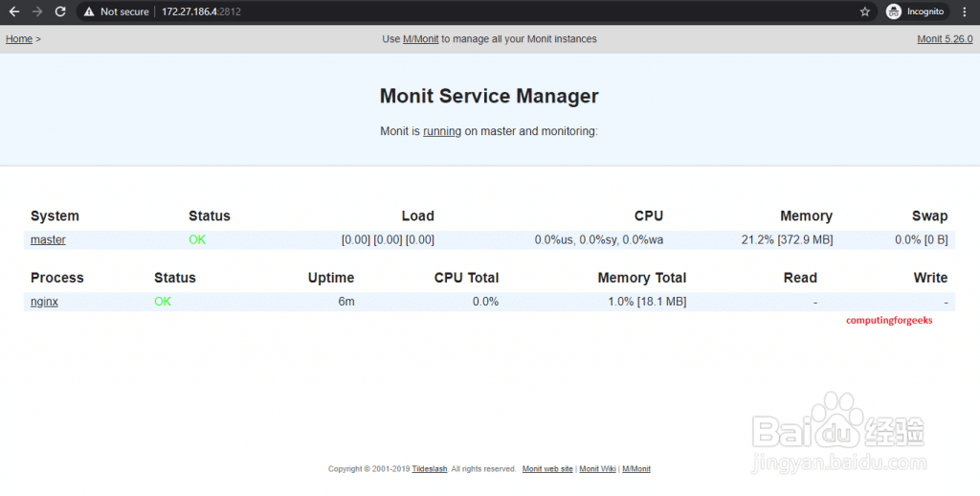Screen dimensions: 980x496
Task: Click the Incognito profile icon
Action: click(x=894, y=11)
